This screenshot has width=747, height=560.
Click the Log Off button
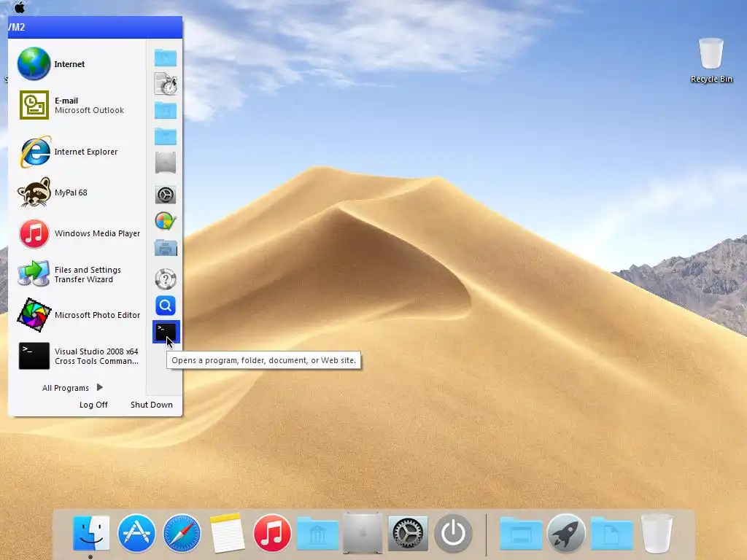93,405
